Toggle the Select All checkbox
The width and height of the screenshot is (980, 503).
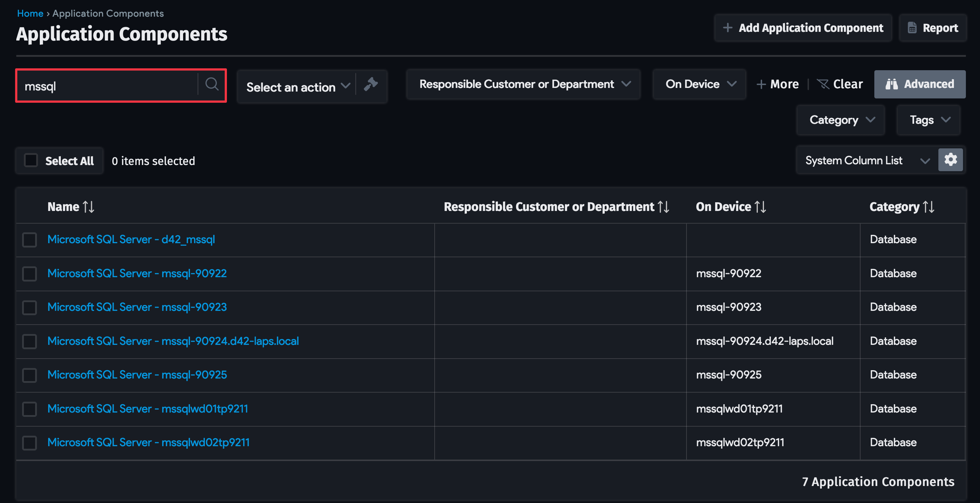pyautogui.click(x=31, y=160)
